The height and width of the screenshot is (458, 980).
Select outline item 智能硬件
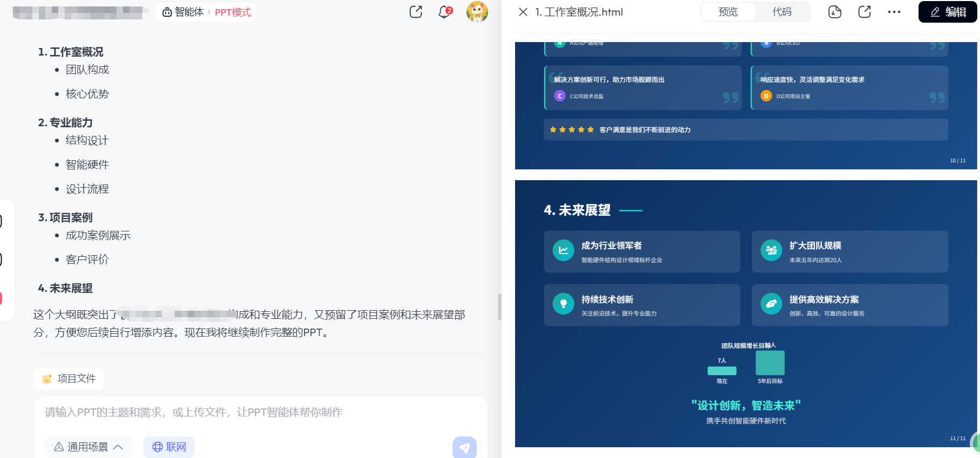[87, 165]
